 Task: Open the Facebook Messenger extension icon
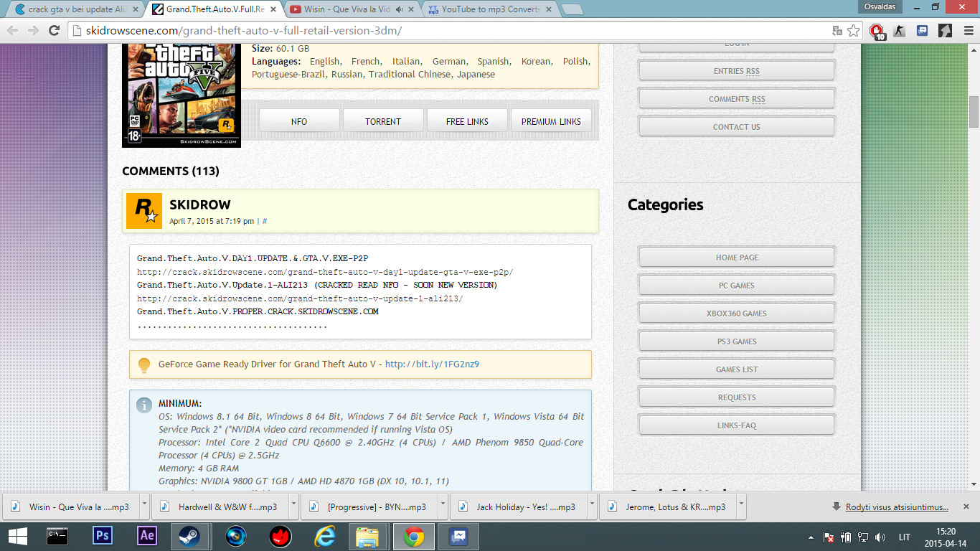[923, 31]
